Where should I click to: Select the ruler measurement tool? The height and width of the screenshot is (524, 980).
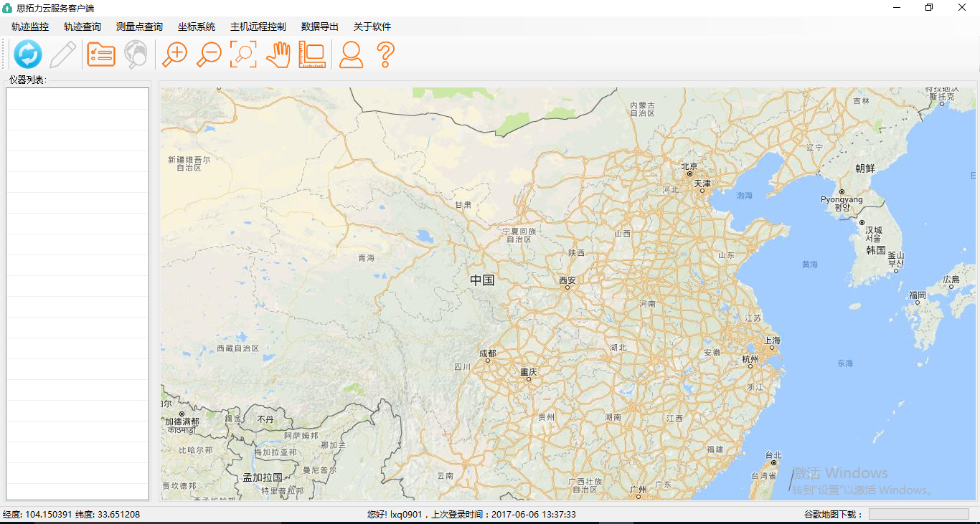click(x=312, y=54)
